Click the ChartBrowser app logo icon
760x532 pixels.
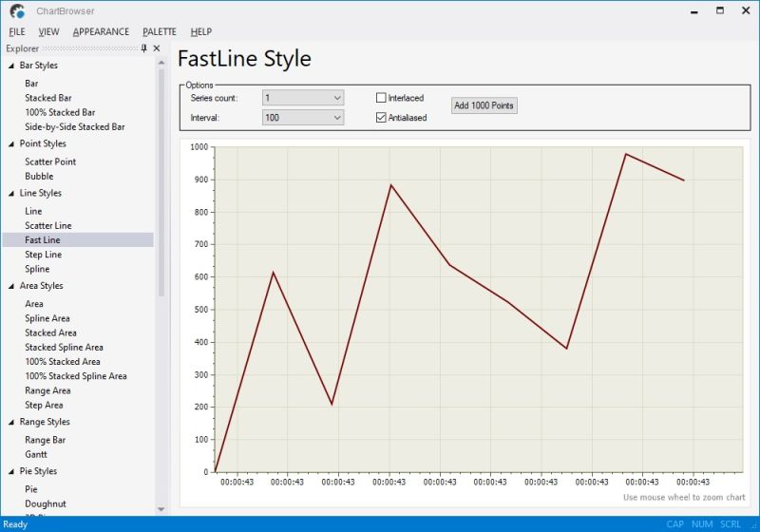click(17, 10)
